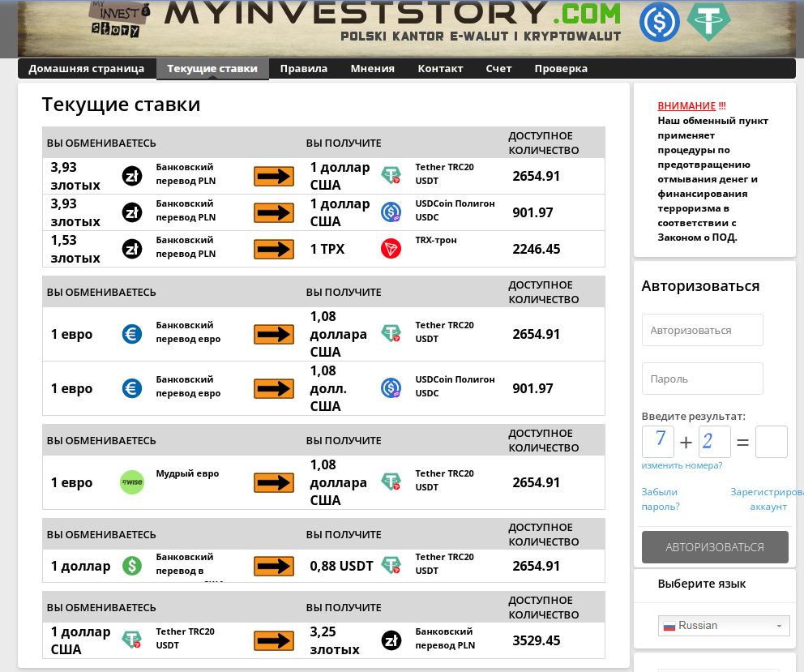Viewport: 804px width, 672px height.
Task: Click orange arrow in PLN to USDC row
Action: click(274, 213)
